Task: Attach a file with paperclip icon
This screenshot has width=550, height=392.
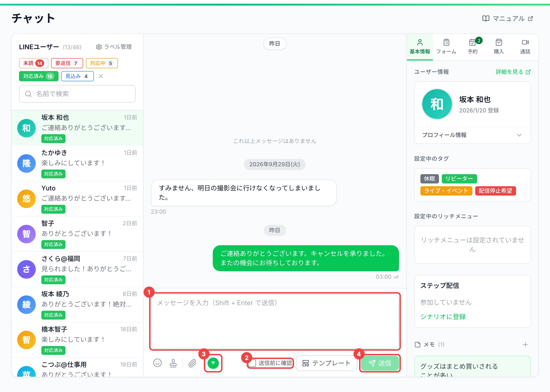Action: click(192, 363)
